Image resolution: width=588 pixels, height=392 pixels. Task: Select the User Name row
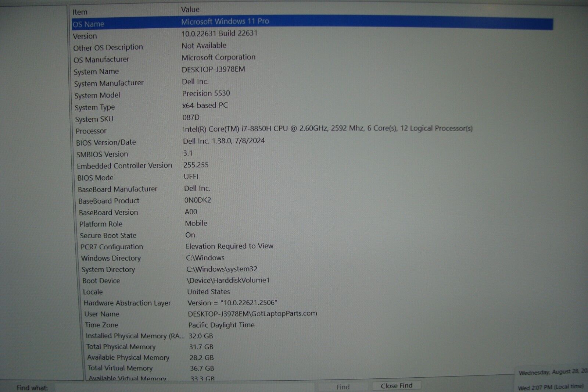tap(101, 314)
